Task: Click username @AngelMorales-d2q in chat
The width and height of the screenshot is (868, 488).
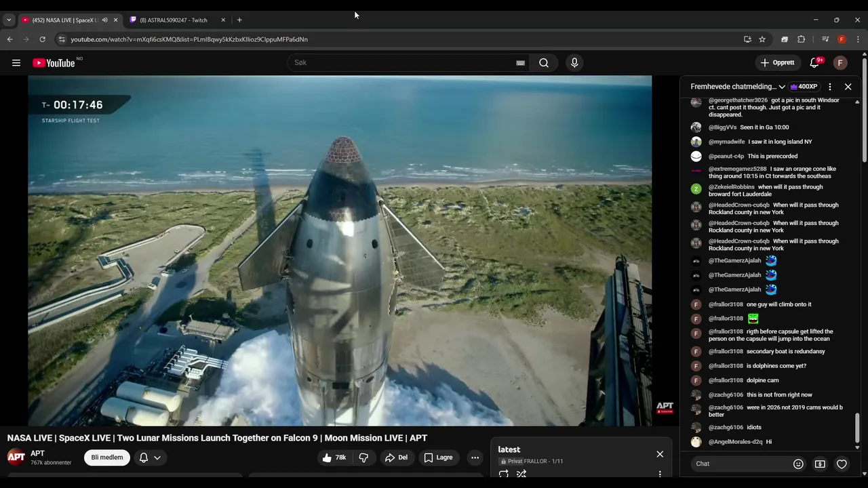Action: click(735, 442)
